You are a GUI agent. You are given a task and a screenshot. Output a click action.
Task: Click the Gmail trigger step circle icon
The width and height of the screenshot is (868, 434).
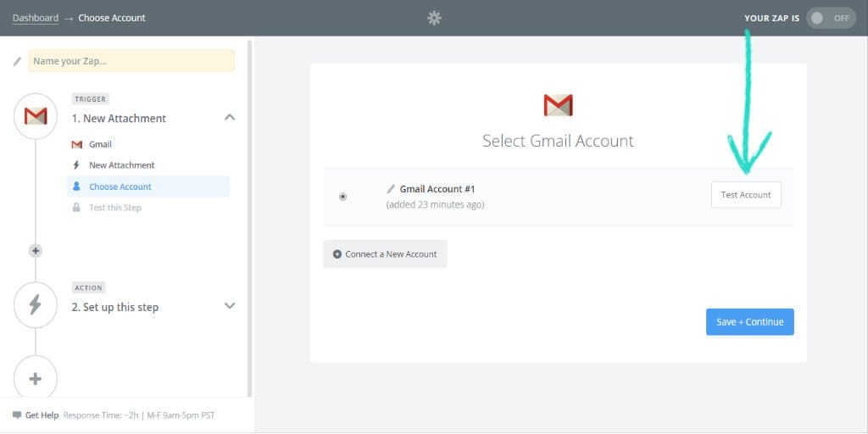click(x=36, y=116)
